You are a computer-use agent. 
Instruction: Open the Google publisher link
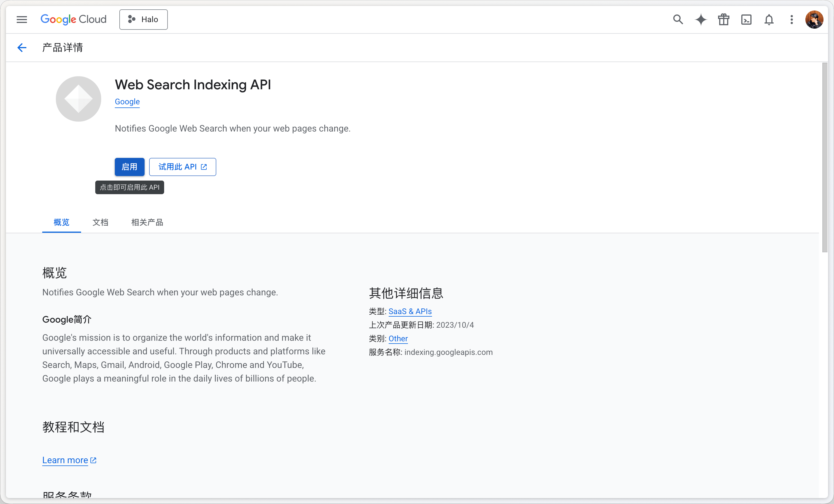[x=127, y=101]
